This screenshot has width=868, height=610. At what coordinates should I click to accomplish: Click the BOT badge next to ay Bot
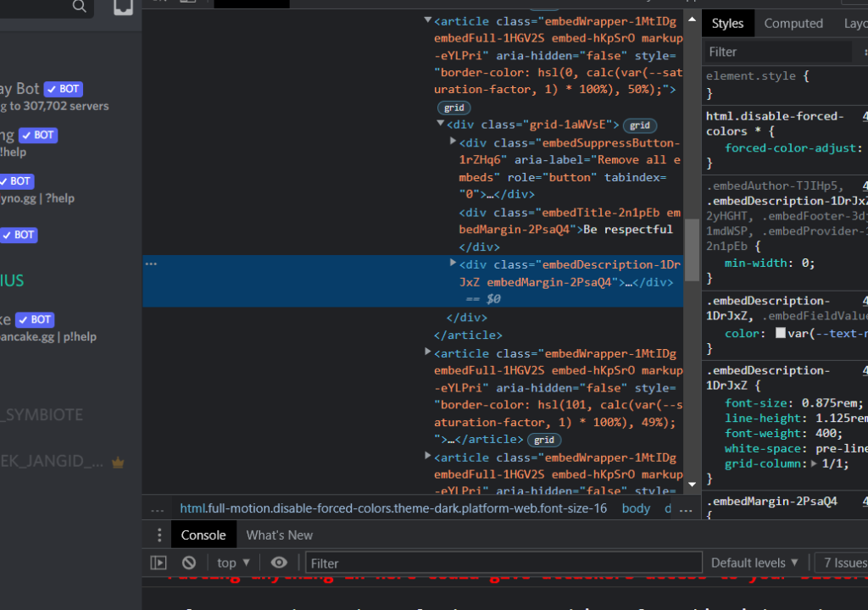pos(64,89)
